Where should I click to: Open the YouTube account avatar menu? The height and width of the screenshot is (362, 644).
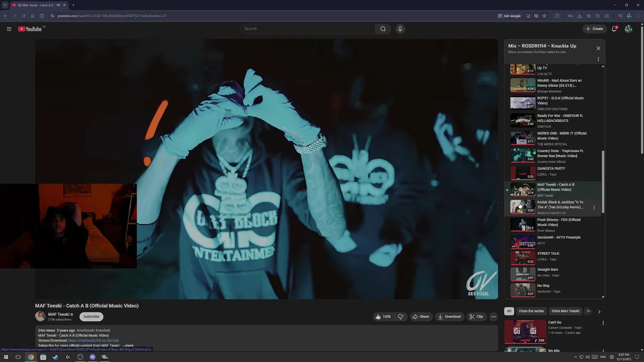[x=628, y=29]
